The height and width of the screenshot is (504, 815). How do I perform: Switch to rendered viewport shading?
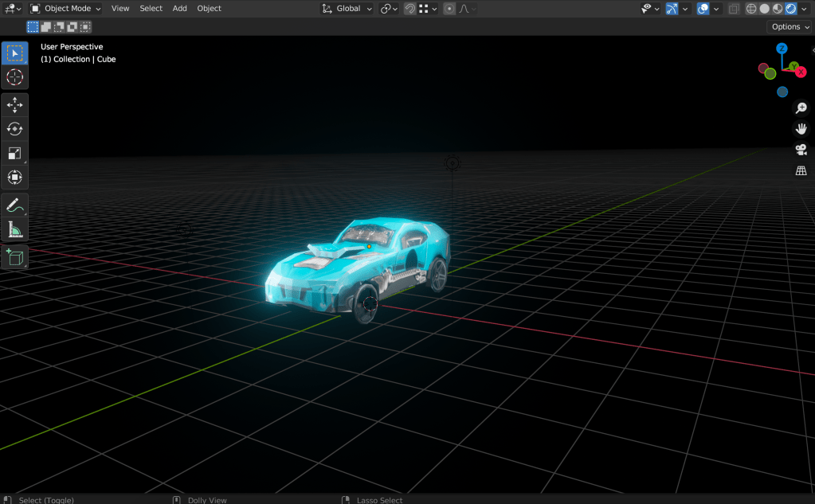coord(790,9)
